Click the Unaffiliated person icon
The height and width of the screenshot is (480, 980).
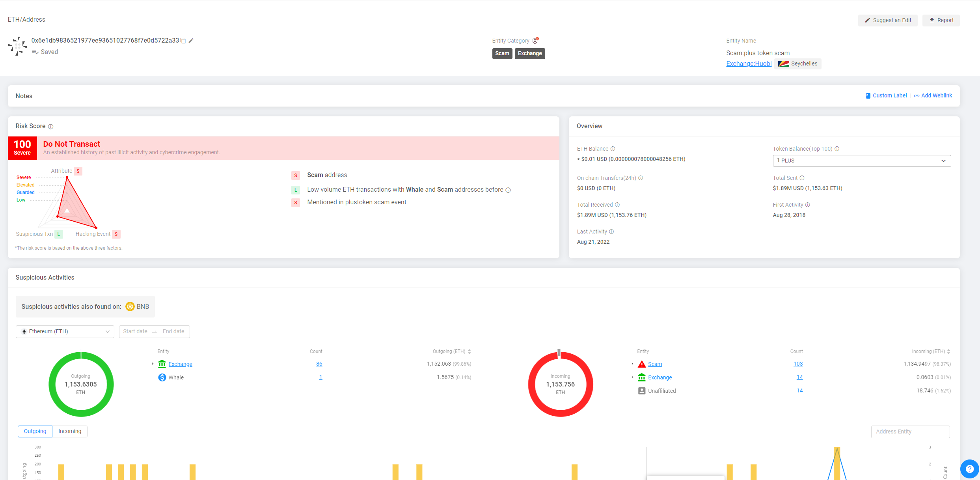(x=642, y=391)
